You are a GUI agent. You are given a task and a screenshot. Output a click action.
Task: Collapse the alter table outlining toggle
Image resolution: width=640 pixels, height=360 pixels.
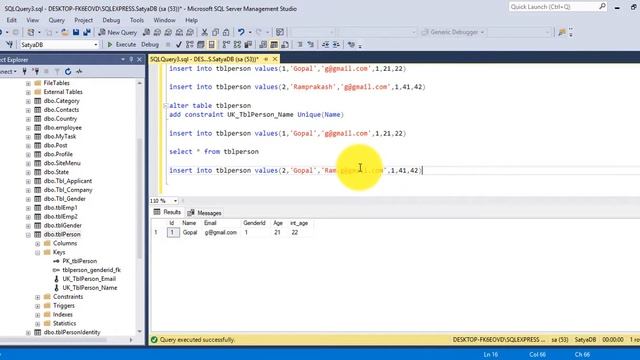pyautogui.click(x=165, y=106)
